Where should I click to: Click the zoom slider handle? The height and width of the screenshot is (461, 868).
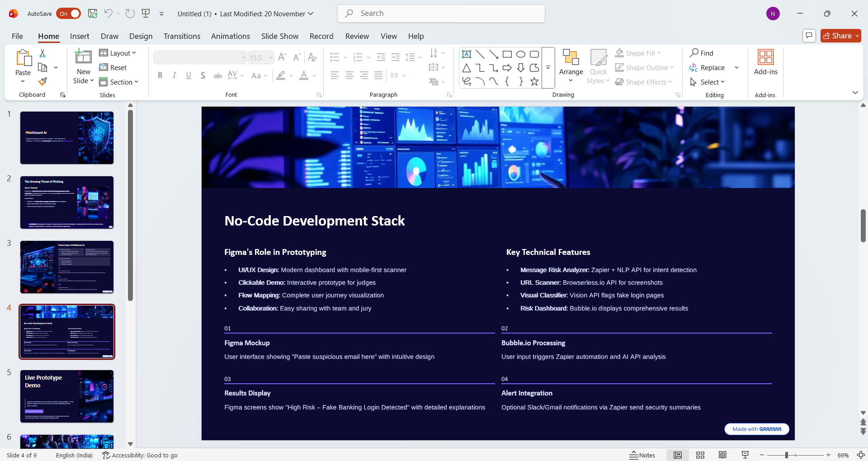click(x=787, y=455)
